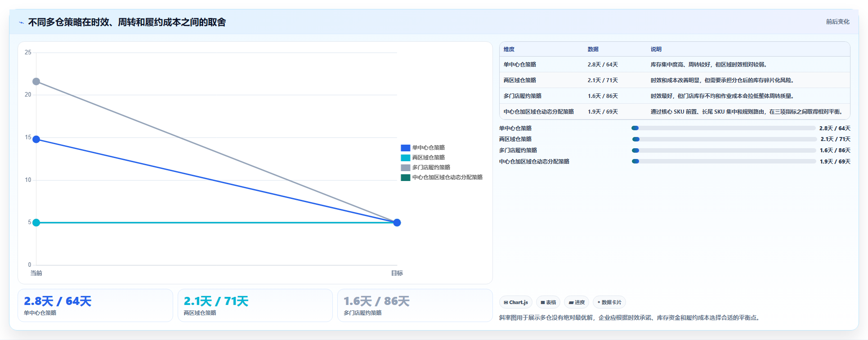Click the 目标 x-axis label
Screen dimensions: 868x340
pyautogui.click(x=397, y=273)
